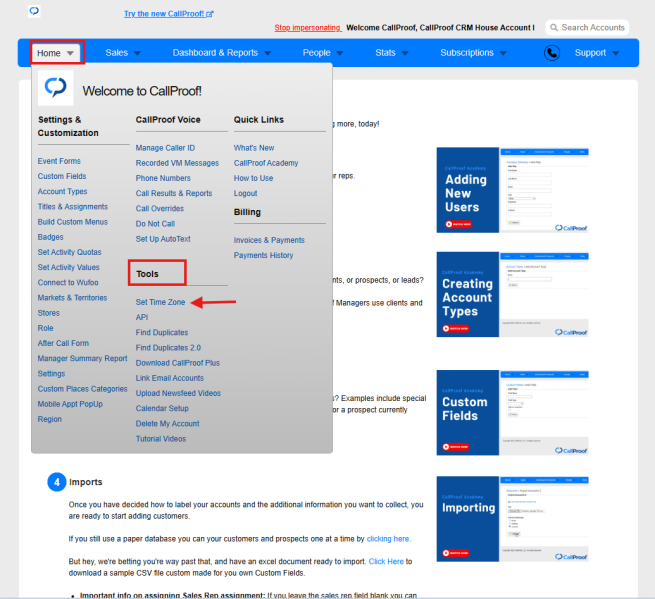The width and height of the screenshot is (655, 599).
Task: Click the search magnifier icon
Action: pos(554,28)
